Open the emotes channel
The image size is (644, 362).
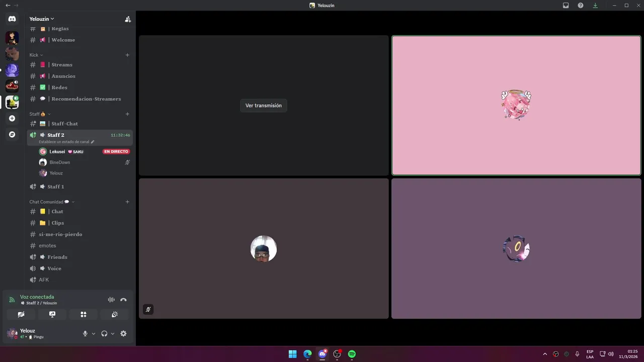click(80, 246)
